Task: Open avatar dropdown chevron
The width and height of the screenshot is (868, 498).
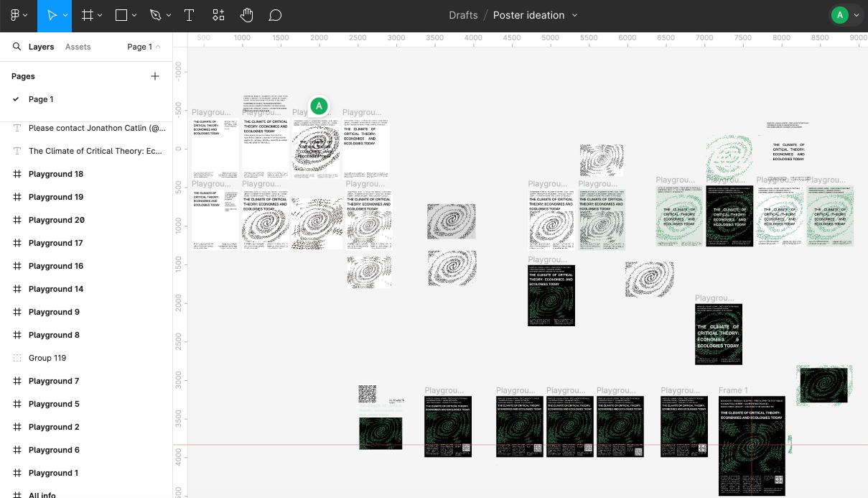Action: (x=857, y=16)
